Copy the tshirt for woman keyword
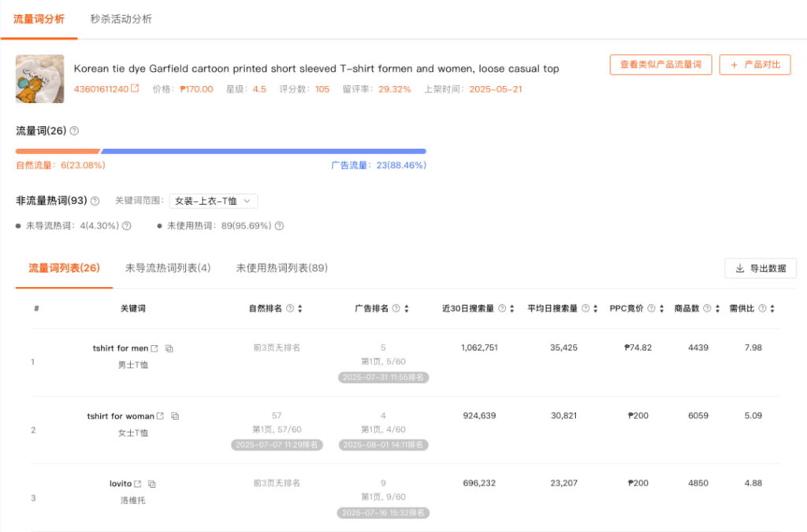Viewport: 807px width, 532px height. 175,416
